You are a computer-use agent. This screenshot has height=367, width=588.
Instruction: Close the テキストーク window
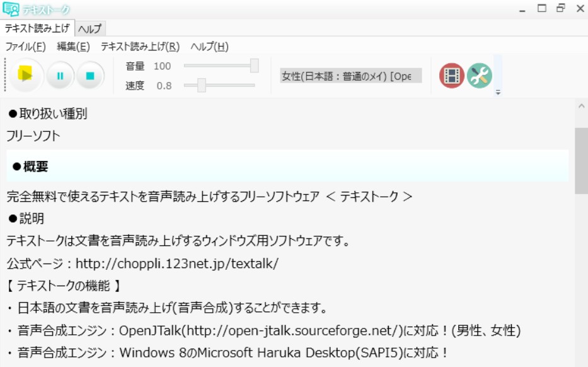(580, 9)
